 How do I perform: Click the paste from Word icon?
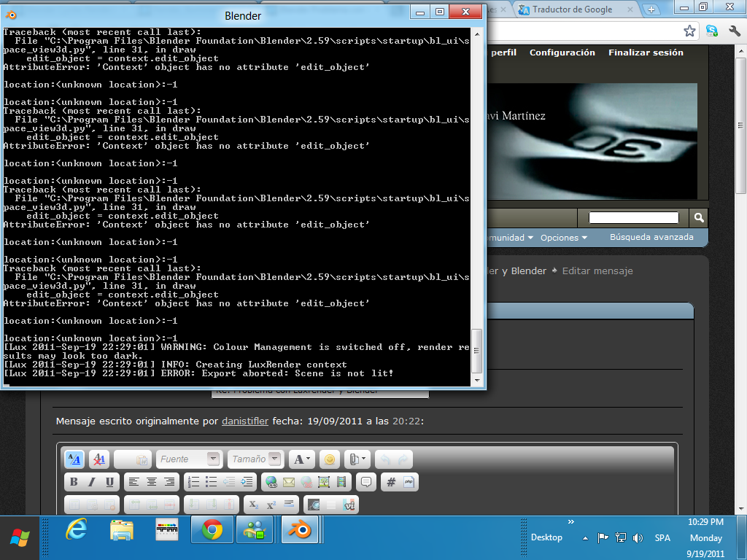click(142, 459)
